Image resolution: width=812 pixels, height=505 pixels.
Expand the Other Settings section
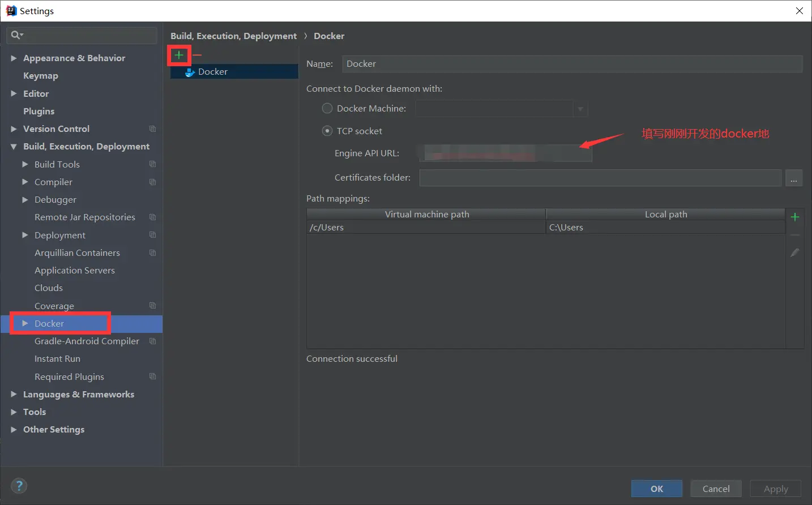click(x=14, y=430)
